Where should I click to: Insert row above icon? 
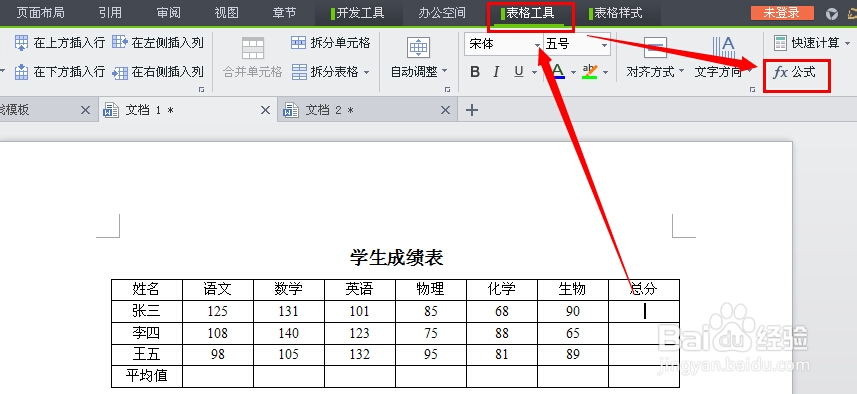tap(21, 43)
